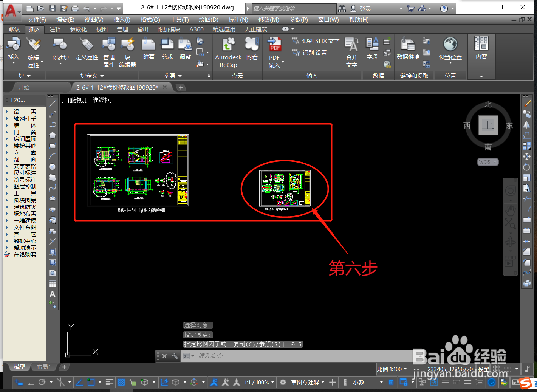
Task: Click 识别 SHX 文字 button
Action: 316,41
